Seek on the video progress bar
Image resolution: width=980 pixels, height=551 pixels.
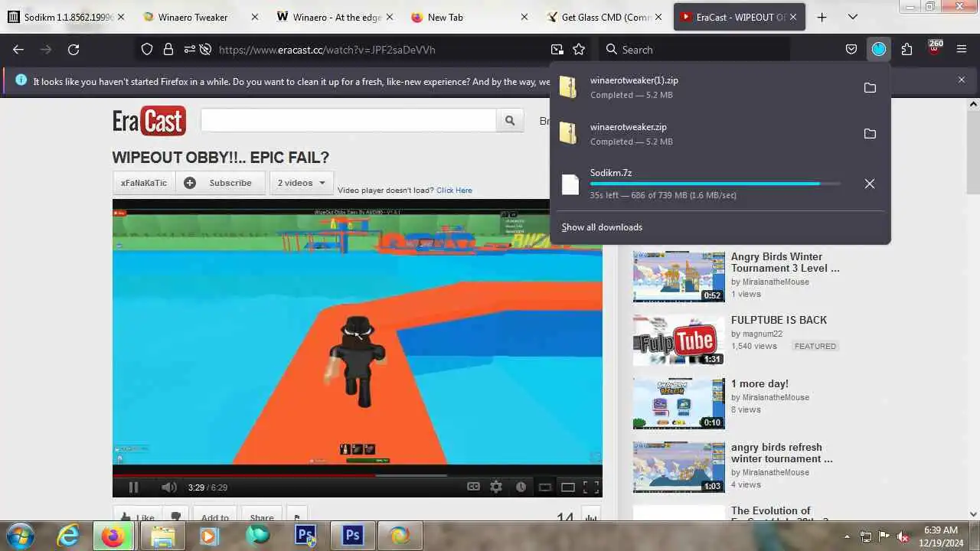(357, 474)
